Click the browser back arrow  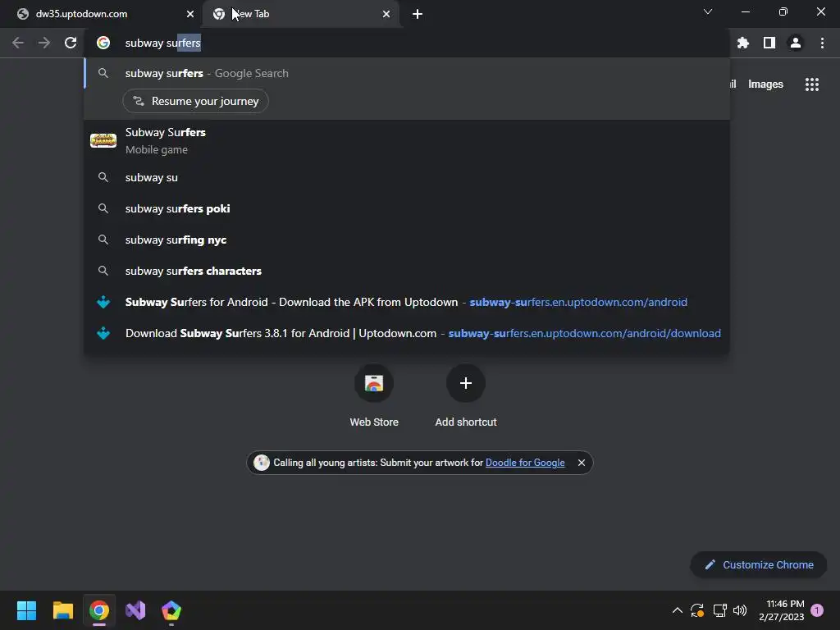18,43
